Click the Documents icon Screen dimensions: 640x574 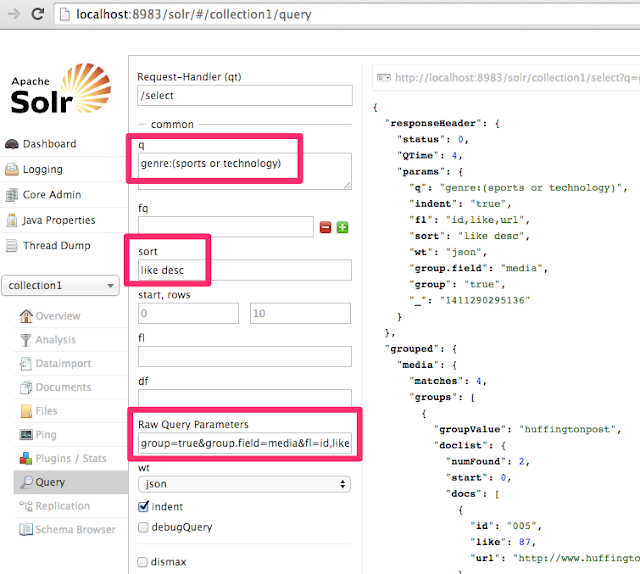tap(26, 387)
